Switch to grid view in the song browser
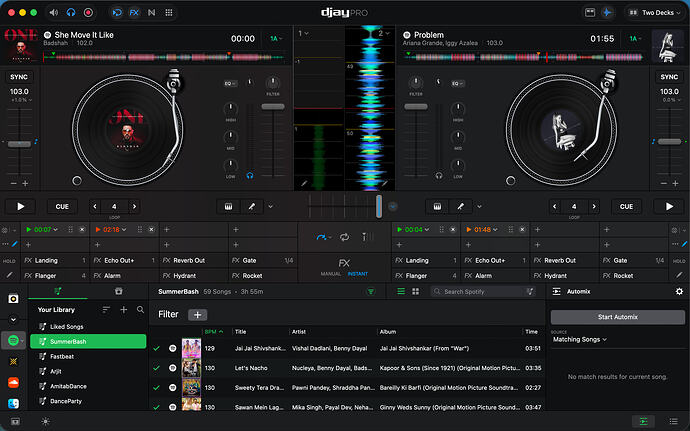The image size is (690, 431). click(415, 291)
